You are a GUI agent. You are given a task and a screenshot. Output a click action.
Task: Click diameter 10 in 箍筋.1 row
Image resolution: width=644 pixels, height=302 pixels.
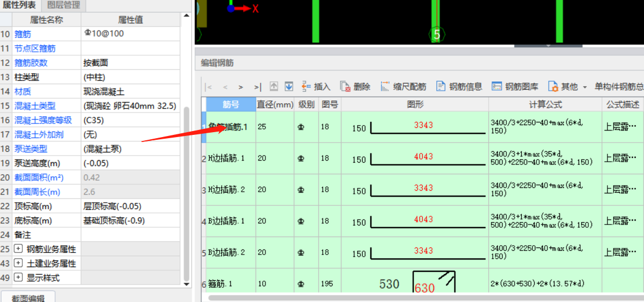pyautogui.click(x=275, y=283)
